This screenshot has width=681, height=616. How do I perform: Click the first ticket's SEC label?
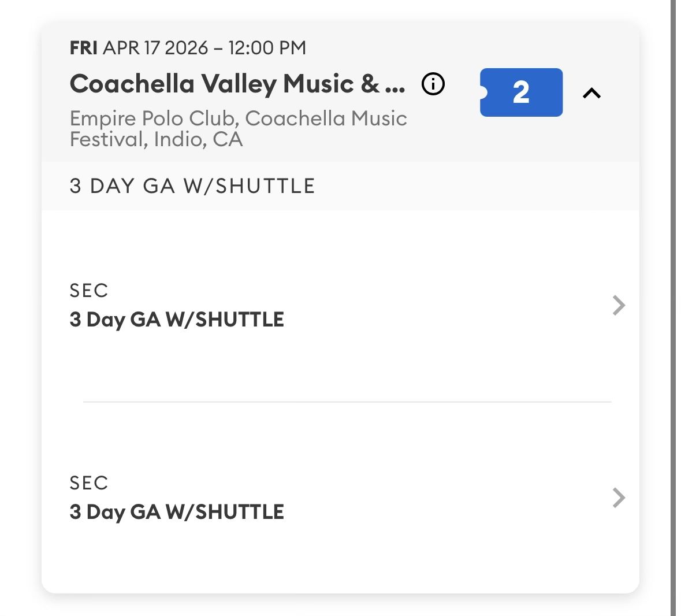coord(89,290)
